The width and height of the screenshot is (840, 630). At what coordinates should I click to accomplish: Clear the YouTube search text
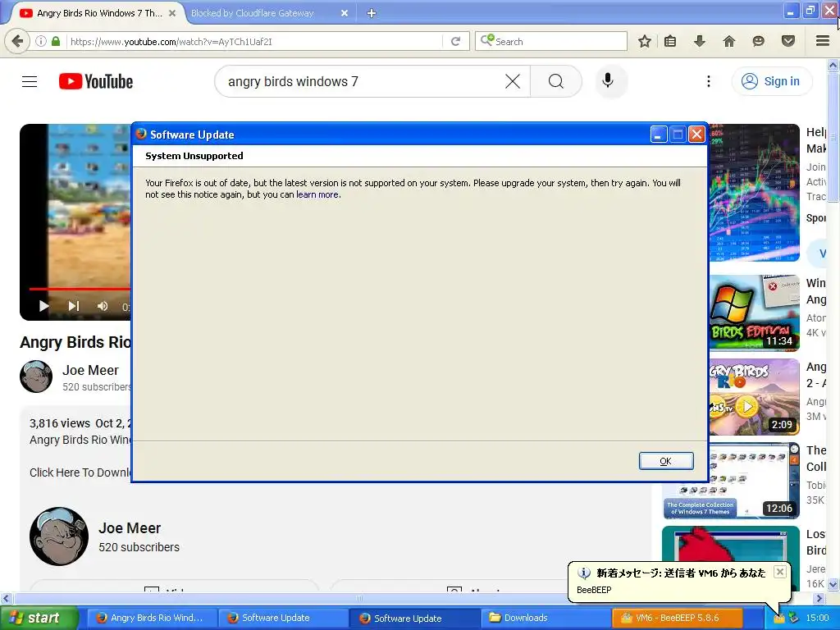pos(513,81)
